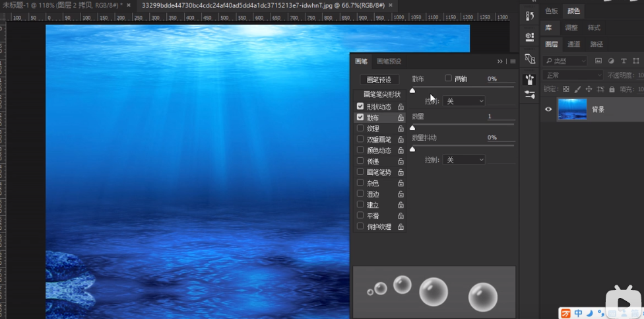Switch to the 通道 (Channels) tab
Image resolution: width=644 pixels, height=319 pixels.
point(574,44)
